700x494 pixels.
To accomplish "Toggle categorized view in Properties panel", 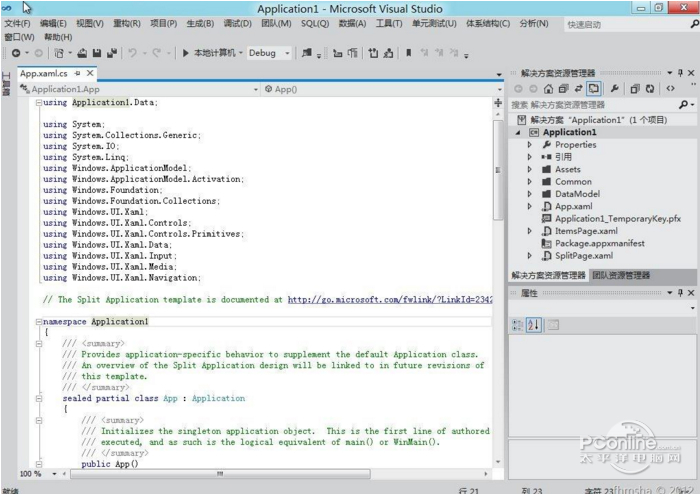I will pos(518,324).
